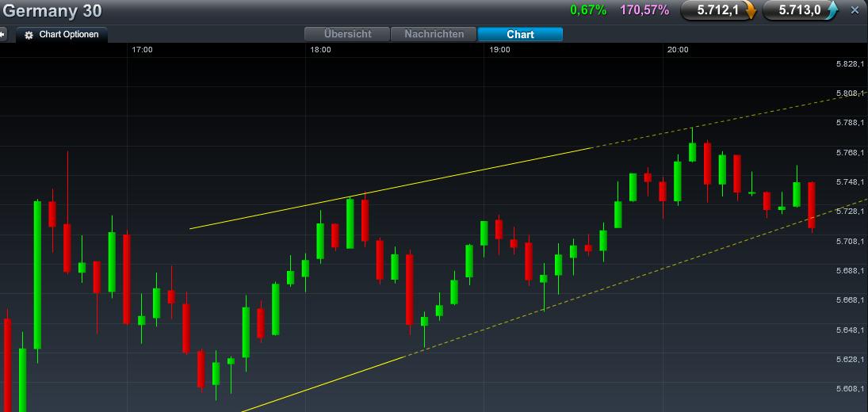Click the 5.788,1 price axis label

pos(850,123)
